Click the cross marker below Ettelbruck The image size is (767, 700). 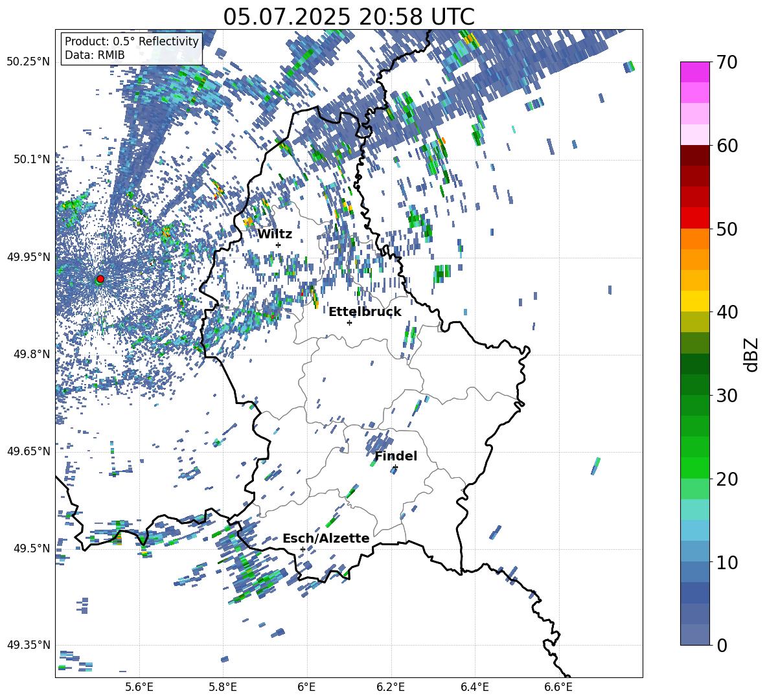[349, 322]
